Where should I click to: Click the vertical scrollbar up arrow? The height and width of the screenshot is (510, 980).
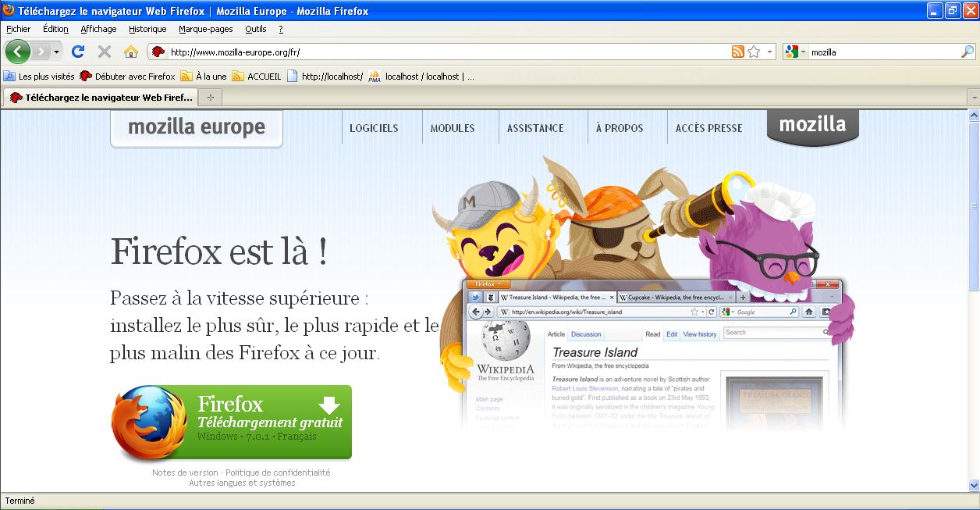pos(973,116)
